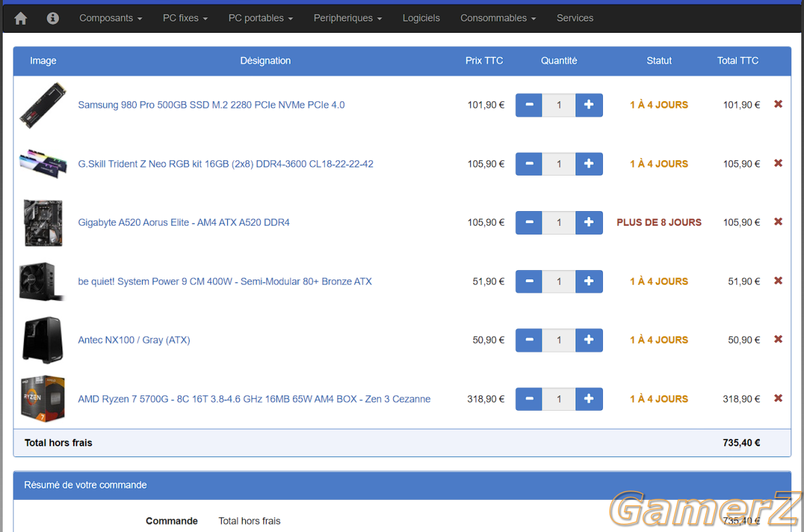Click the Antec NX100 case thumbnail
Screen dimensions: 804x532
point(43,340)
